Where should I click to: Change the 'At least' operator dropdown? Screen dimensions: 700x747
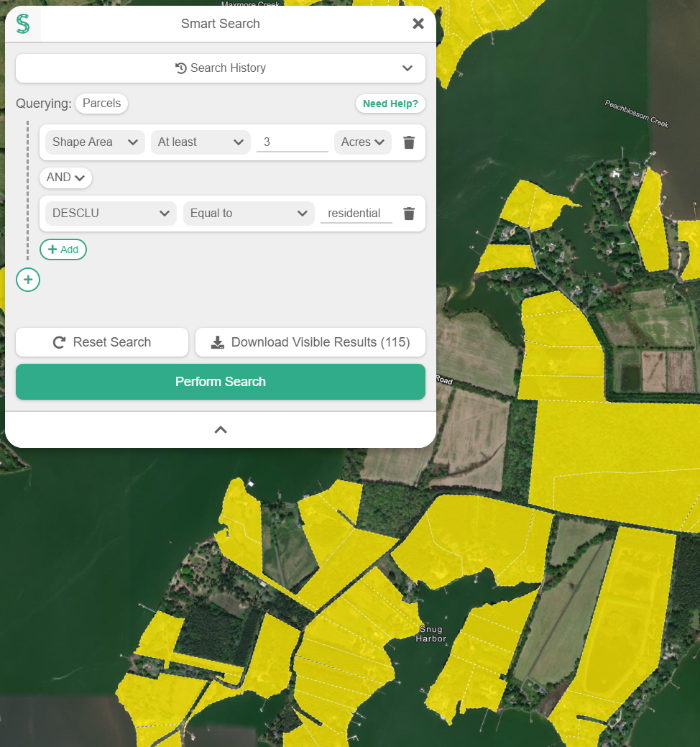[201, 142]
